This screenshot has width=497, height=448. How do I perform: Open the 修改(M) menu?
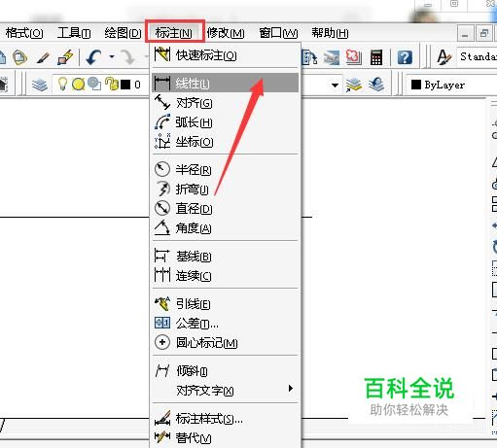tap(226, 33)
